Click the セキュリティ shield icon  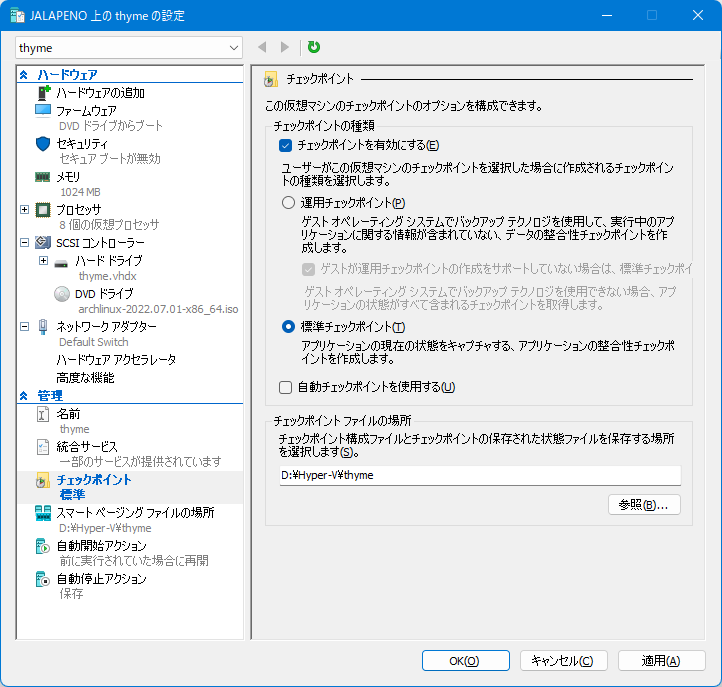point(43,144)
